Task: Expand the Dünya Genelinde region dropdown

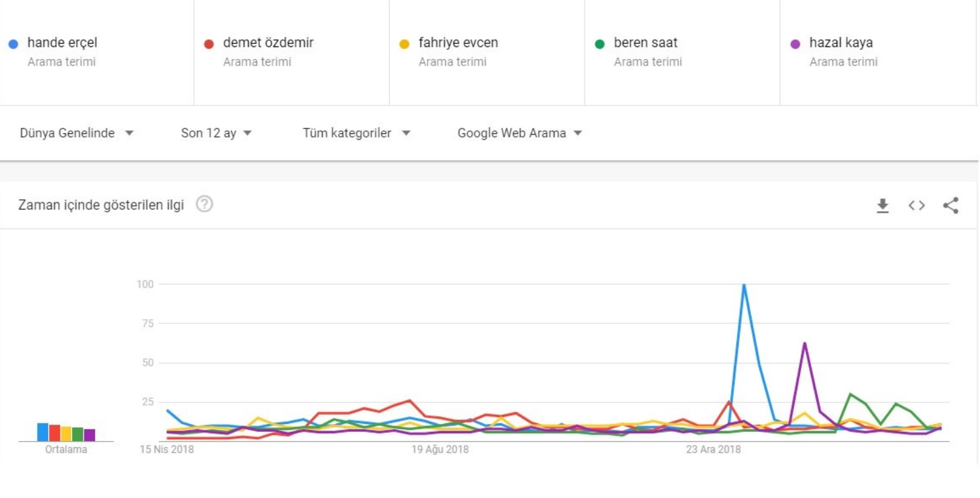Action: [77, 133]
